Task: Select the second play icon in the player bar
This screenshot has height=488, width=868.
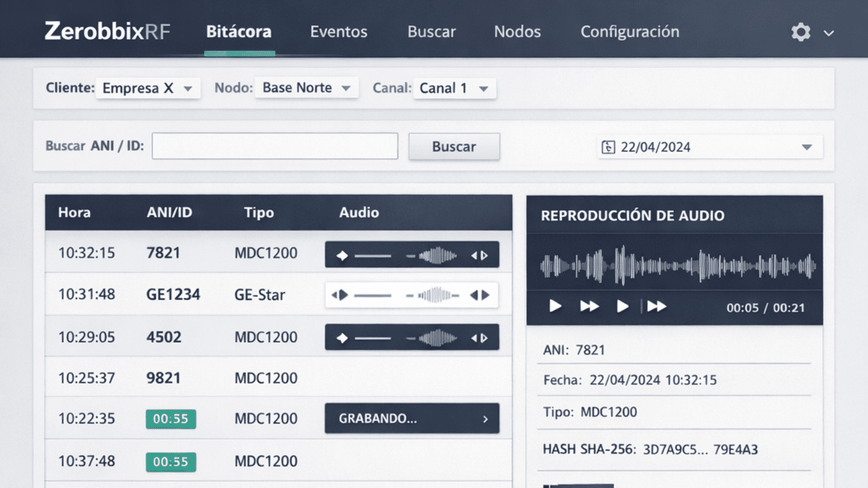Action: point(622,305)
